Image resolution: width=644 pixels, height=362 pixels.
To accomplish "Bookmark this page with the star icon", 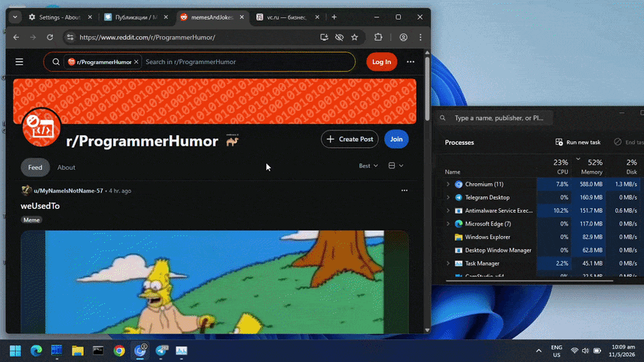I will click(354, 38).
